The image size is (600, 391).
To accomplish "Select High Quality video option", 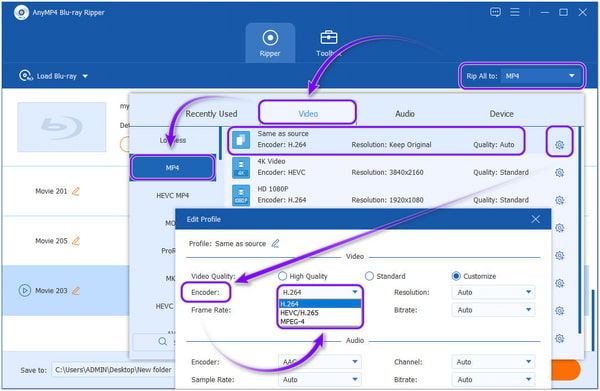I will (x=303, y=276).
